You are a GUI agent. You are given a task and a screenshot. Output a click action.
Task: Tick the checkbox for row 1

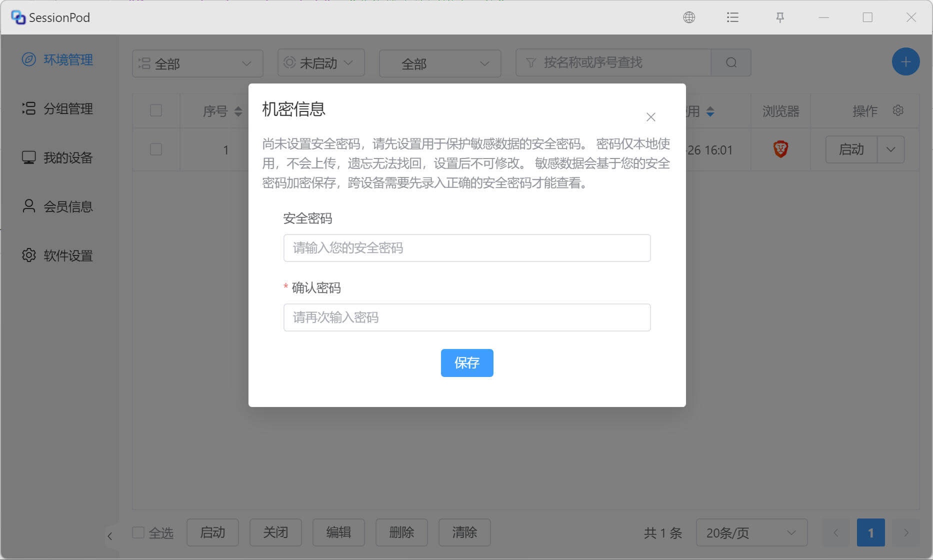pyautogui.click(x=156, y=149)
